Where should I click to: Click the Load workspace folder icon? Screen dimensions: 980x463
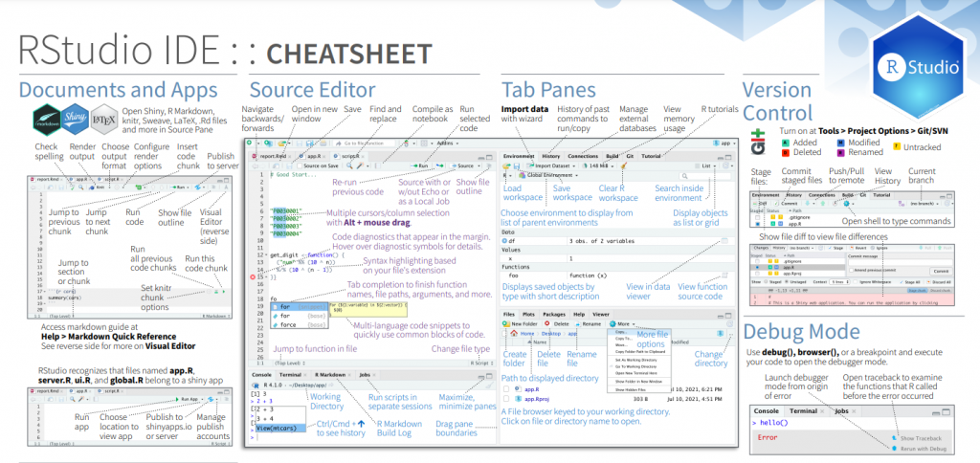[x=506, y=166]
